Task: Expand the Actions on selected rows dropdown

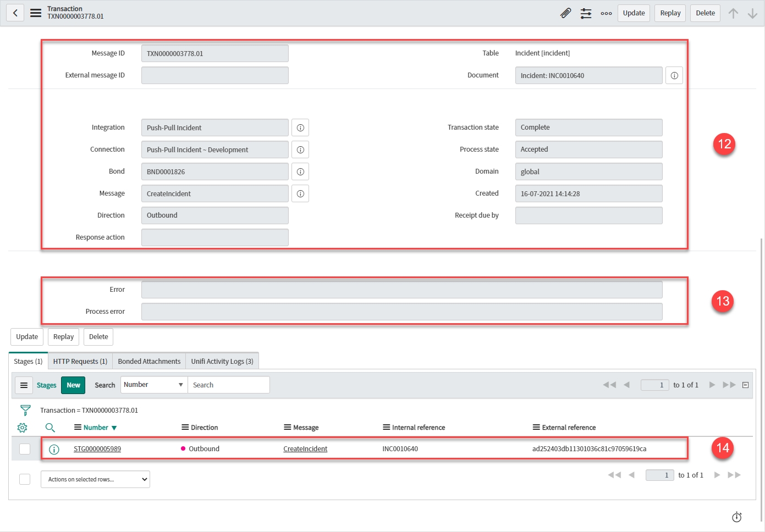Action: click(x=95, y=479)
